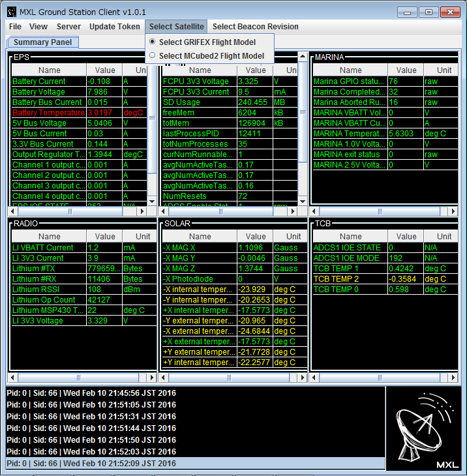The height and width of the screenshot is (476, 467).
Task: Select the 5V Bus Voltage row
Action: pyautogui.click(x=80, y=123)
